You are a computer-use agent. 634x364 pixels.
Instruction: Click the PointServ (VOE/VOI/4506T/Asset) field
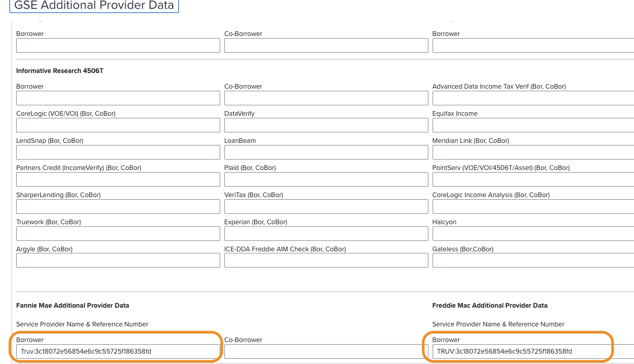[533, 179]
